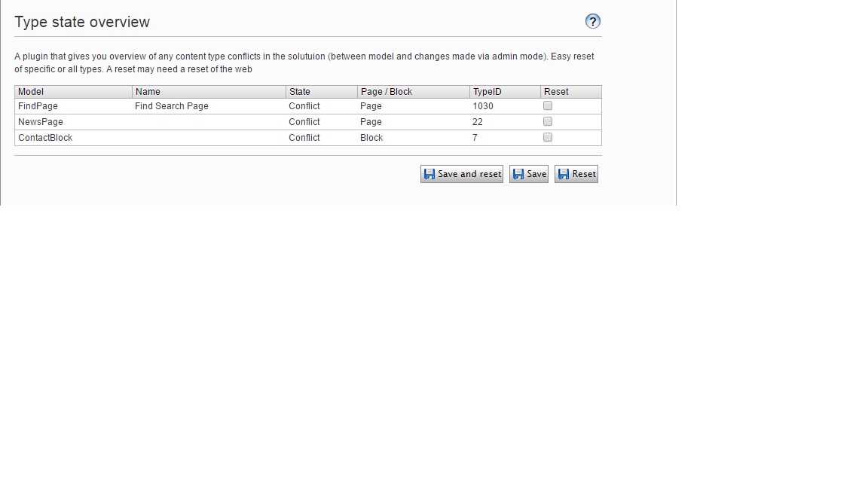Enable the Reset checkbox for NewsPage
This screenshot has width=868, height=488.
point(548,121)
